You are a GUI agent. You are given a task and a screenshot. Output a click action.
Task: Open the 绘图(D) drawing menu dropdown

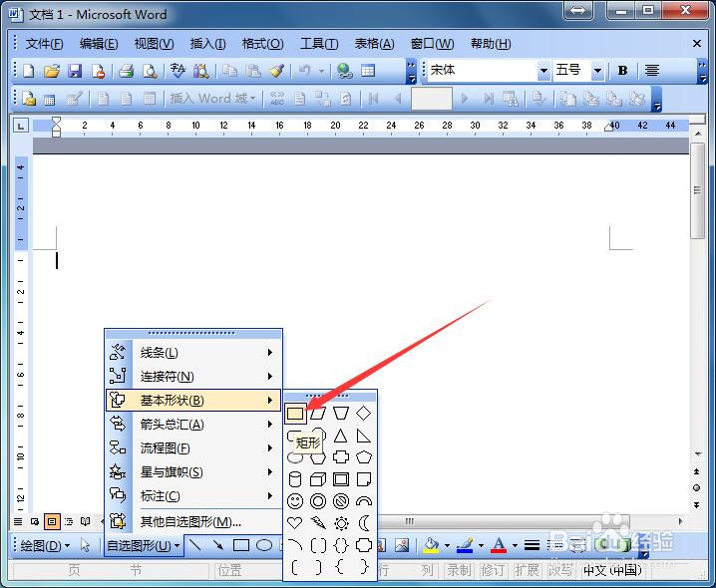[x=45, y=545]
